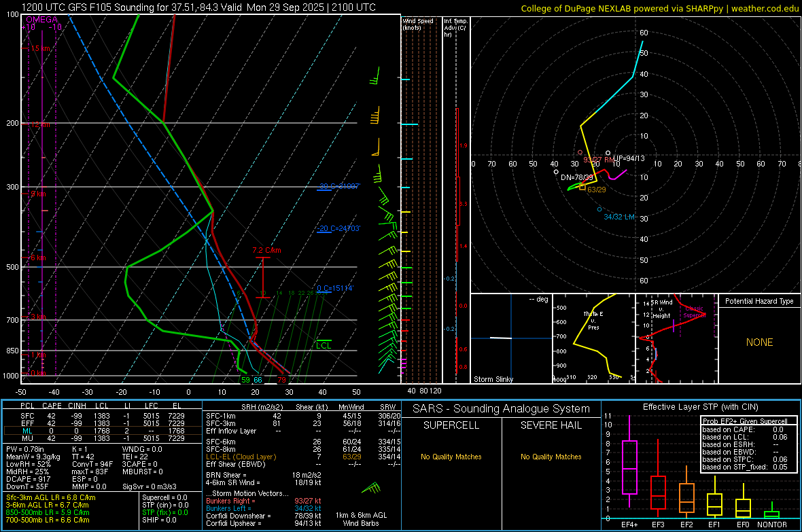The width and height of the screenshot is (802, 532).
Task: Click the 0 C=15114' freezing level label
Action: (x=335, y=288)
